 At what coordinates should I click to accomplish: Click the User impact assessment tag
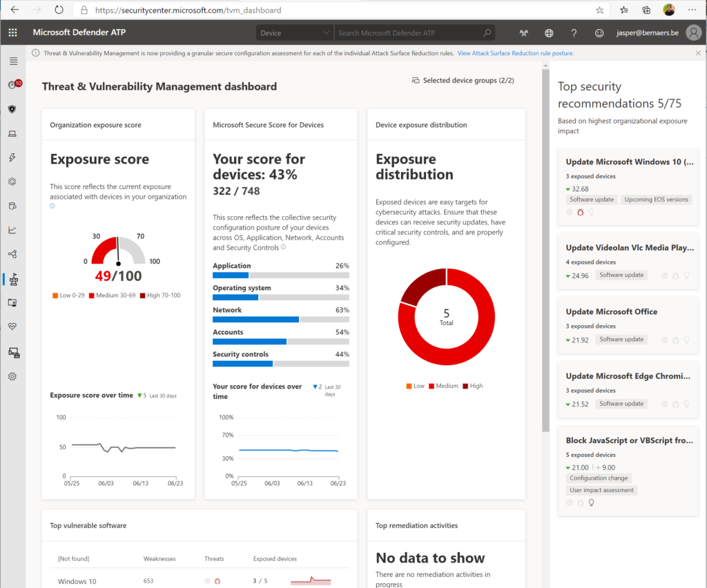coord(601,490)
